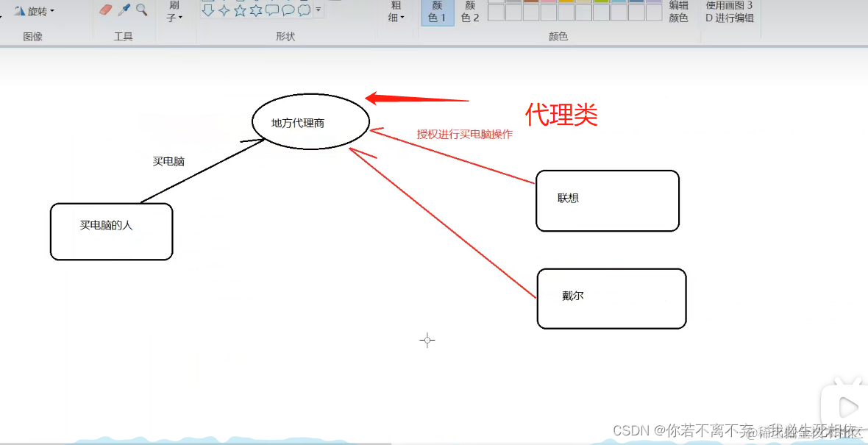
Task: Select the eyedropper color picker tool
Action: click(x=122, y=9)
